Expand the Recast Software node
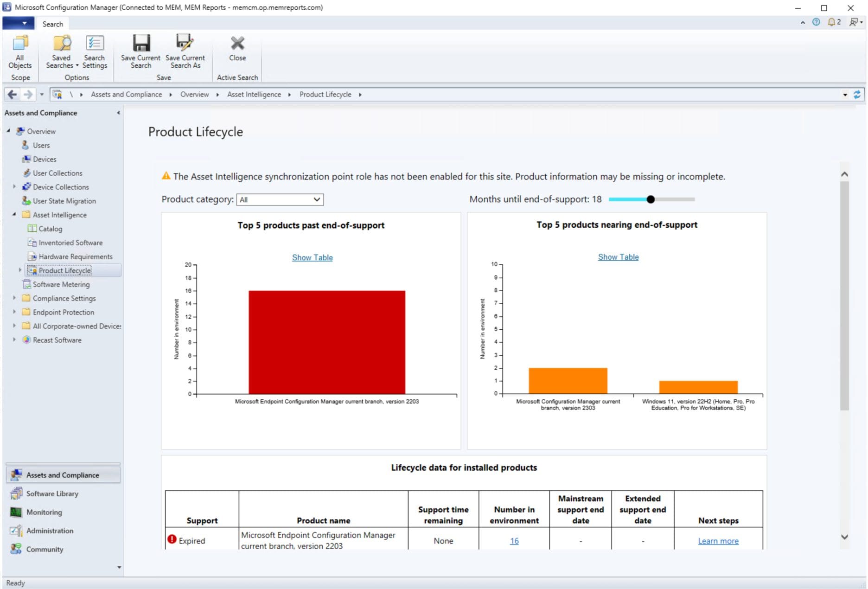868x589 pixels. 14,339
